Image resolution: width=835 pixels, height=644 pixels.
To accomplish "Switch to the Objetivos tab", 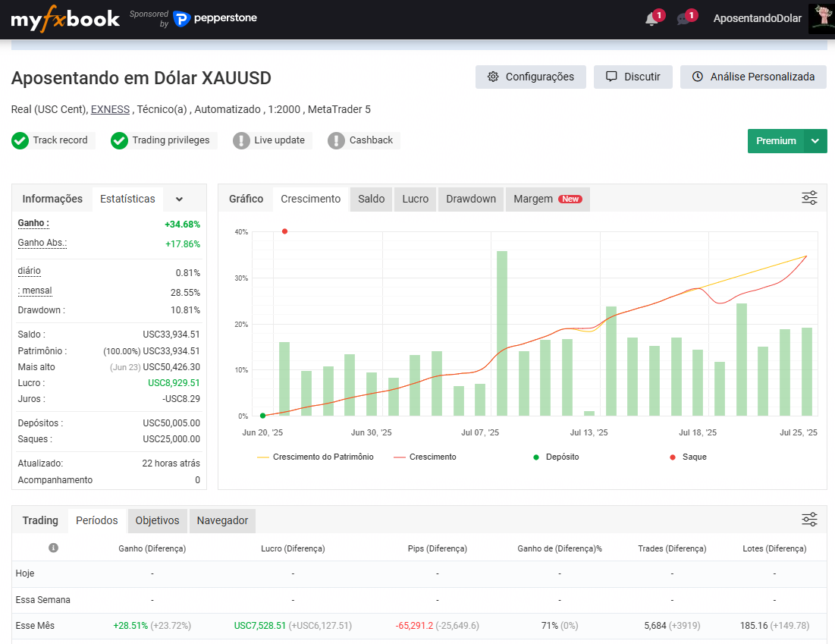I will click(157, 520).
